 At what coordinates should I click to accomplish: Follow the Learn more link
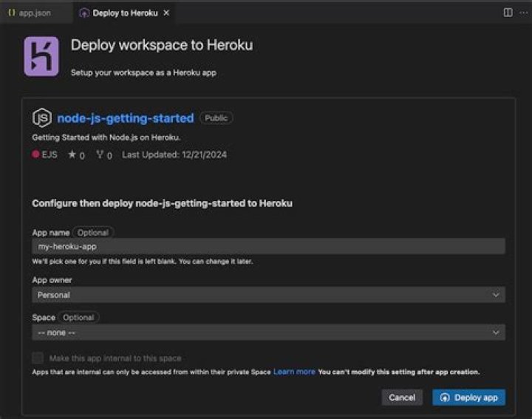294,372
